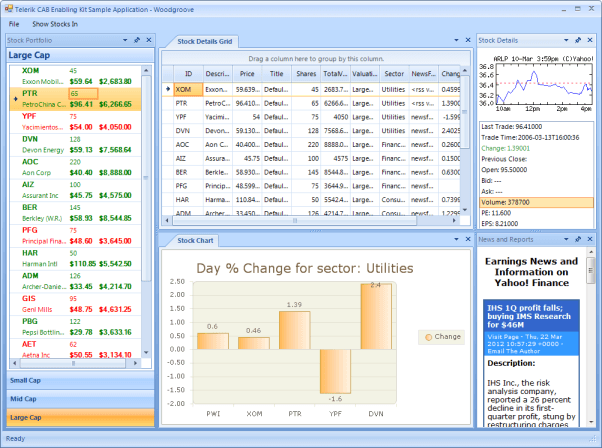Sort grid by Price column header
Screen dimensions: 602x448
pyautogui.click(x=247, y=74)
